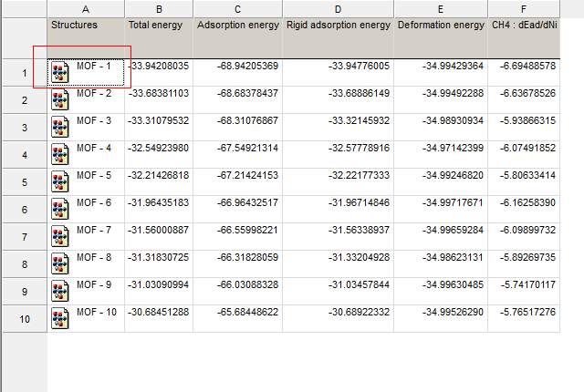Select row header 10
Image resolution: width=584 pixels, height=392 pixels.
pos(25,319)
